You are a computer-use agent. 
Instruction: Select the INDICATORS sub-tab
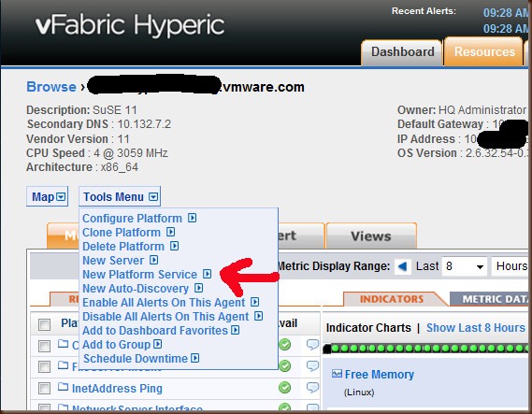click(392, 299)
